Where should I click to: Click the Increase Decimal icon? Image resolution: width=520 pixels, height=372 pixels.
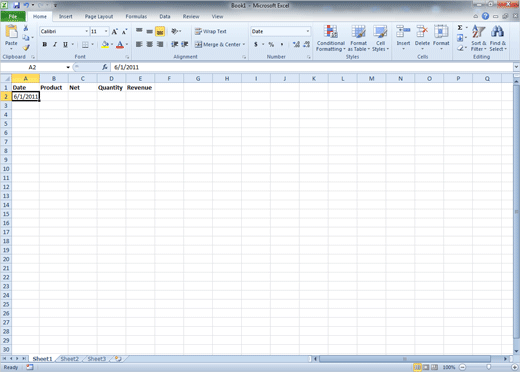click(x=296, y=44)
